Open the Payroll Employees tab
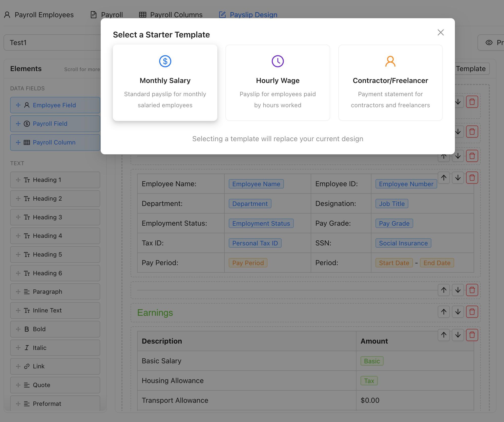504x422 pixels. pos(39,15)
